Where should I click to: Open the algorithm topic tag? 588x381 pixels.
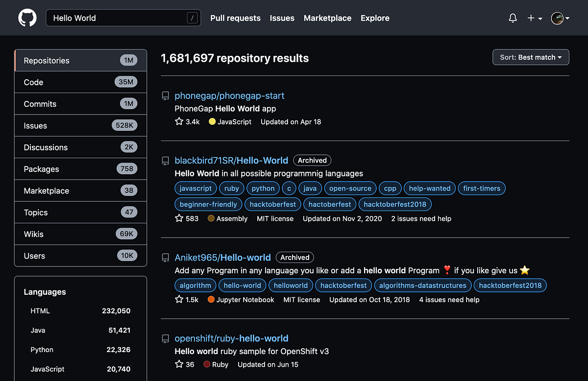click(196, 285)
